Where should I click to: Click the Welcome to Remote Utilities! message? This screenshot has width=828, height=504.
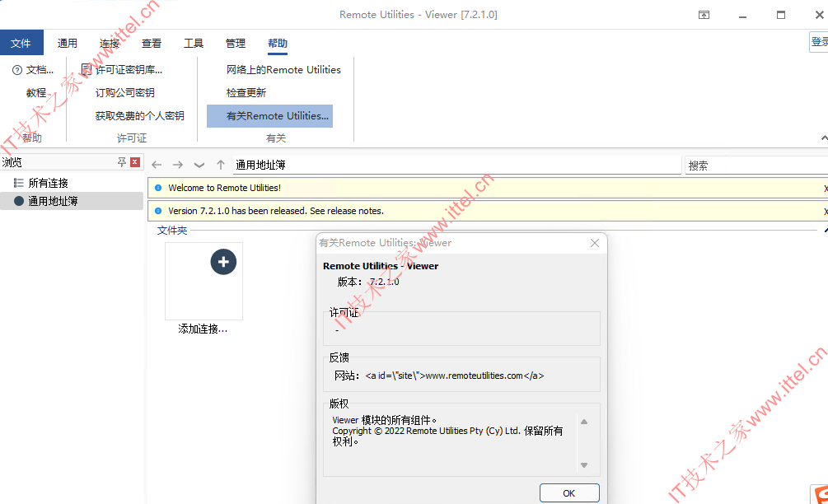point(224,188)
